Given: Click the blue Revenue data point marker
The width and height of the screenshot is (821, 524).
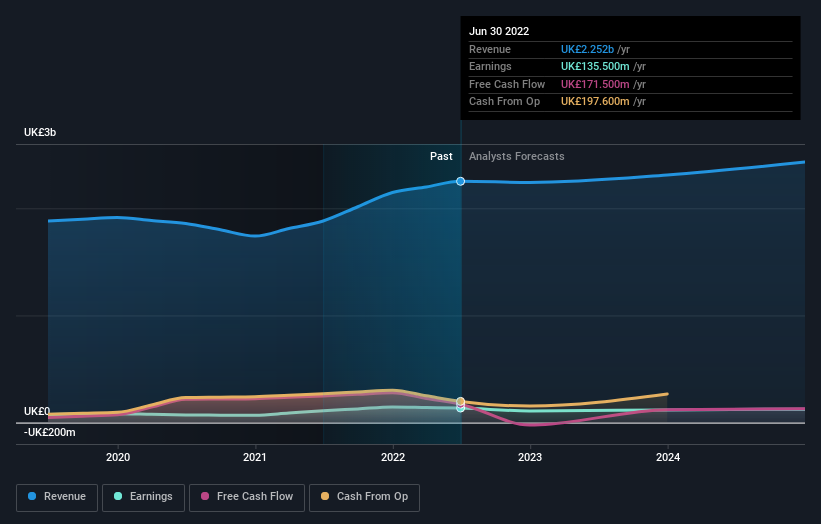Looking at the screenshot, I should [460, 181].
